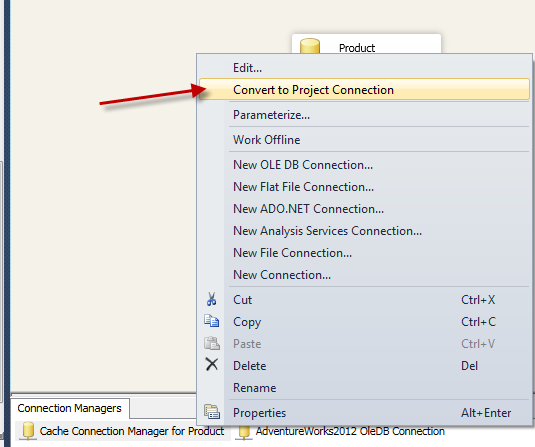This screenshot has height=447, width=535.
Task: Choose Edit... from the context menu
Action: pos(364,68)
